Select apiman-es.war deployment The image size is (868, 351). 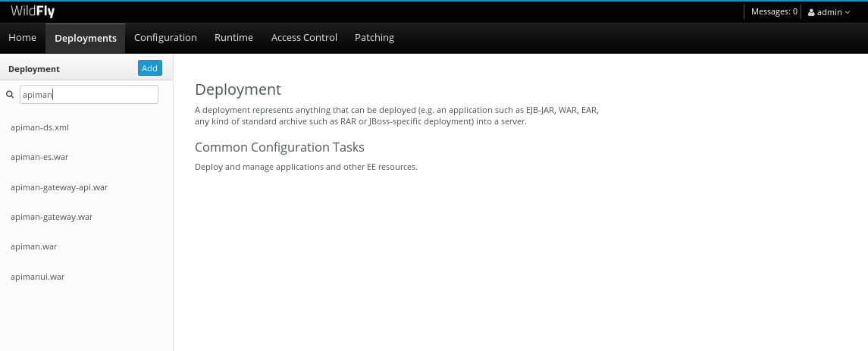tap(86, 157)
